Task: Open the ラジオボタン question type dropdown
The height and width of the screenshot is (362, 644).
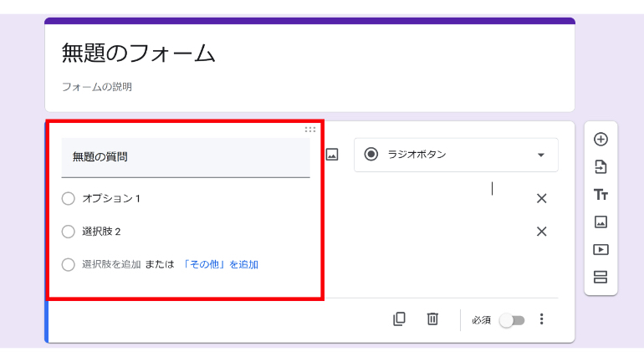Action: [x=456, y=155]
